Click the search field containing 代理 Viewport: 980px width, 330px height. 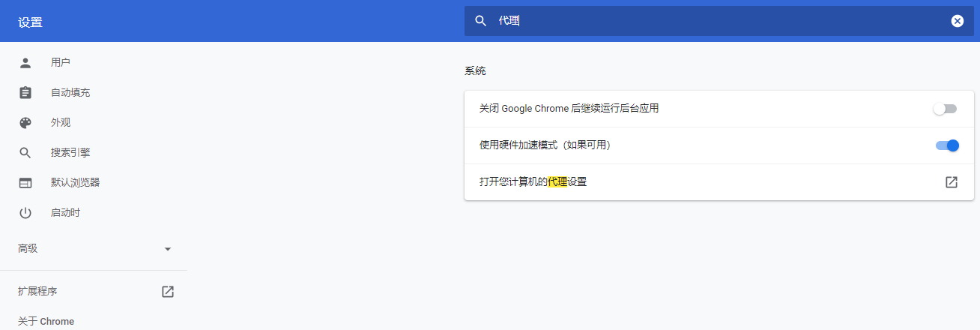click(719, 21)
